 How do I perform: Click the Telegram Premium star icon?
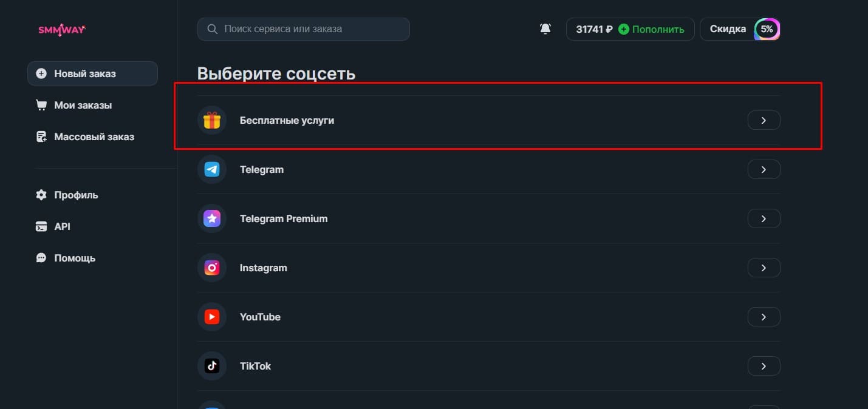[212, 218]
